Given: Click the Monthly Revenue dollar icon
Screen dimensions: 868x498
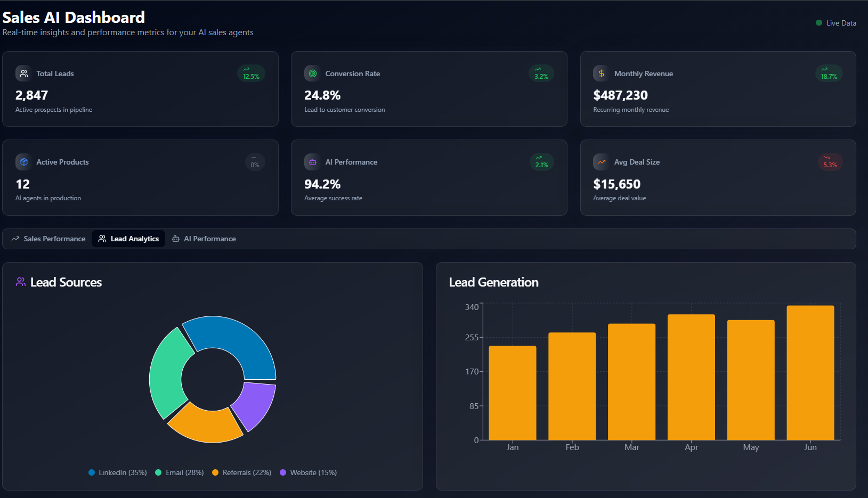Looking at the screenshot, I should point(601,74).
